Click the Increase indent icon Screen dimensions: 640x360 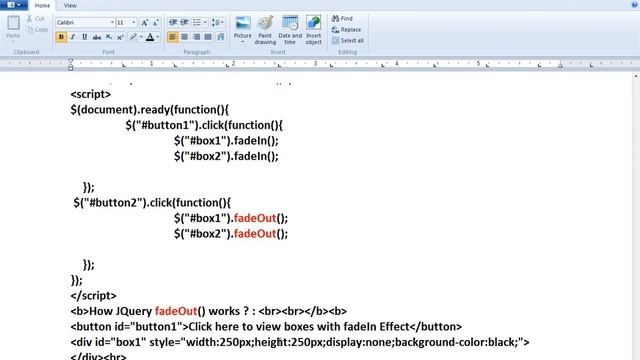pyautogui.click(x=184, y=22)
